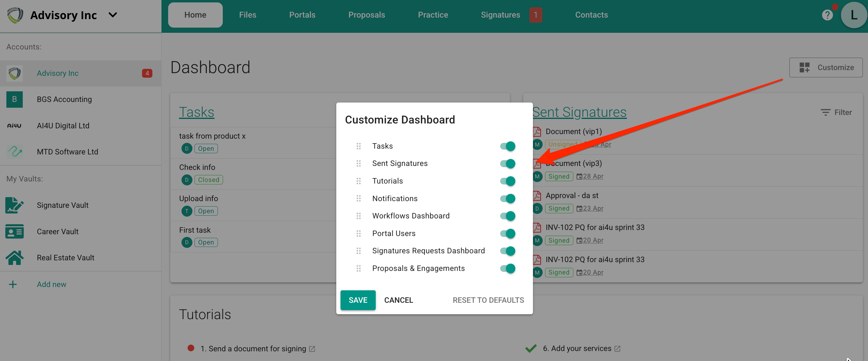The image size is (868, 361).
Task: Click PDF icon of Document (vip1)
Action: [x=537, y=132]
